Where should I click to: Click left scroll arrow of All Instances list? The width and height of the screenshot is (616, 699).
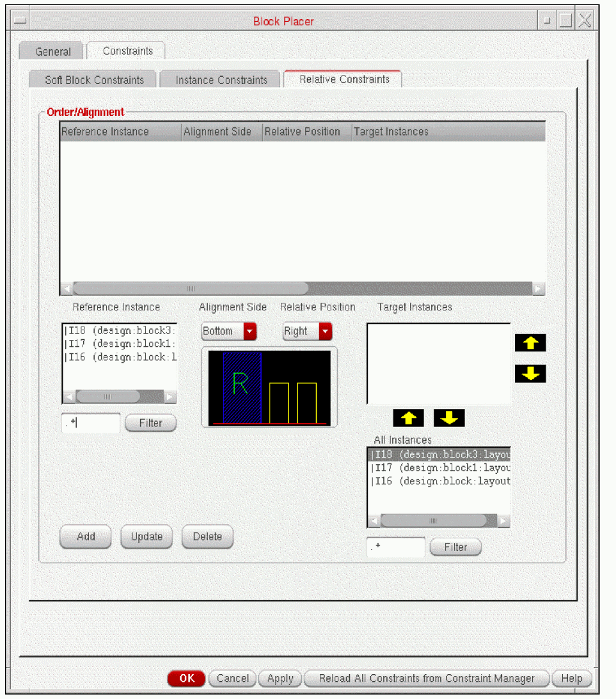pyautogui.click(x=374, y=520)
